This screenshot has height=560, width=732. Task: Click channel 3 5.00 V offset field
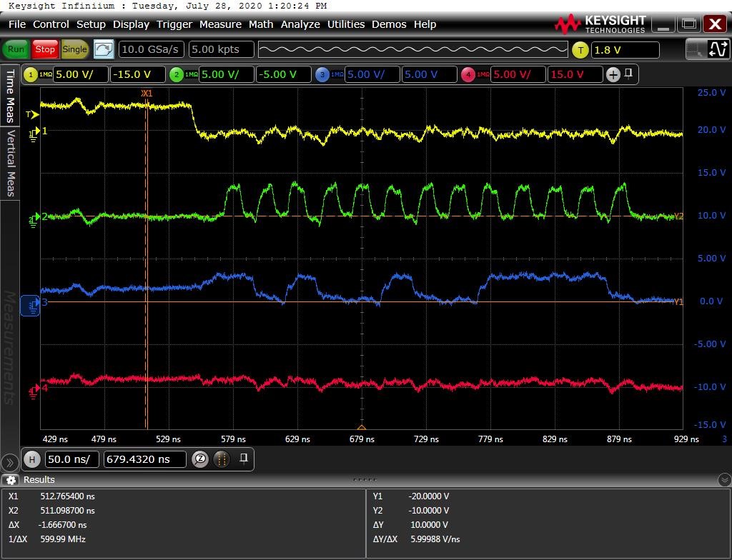429,75
